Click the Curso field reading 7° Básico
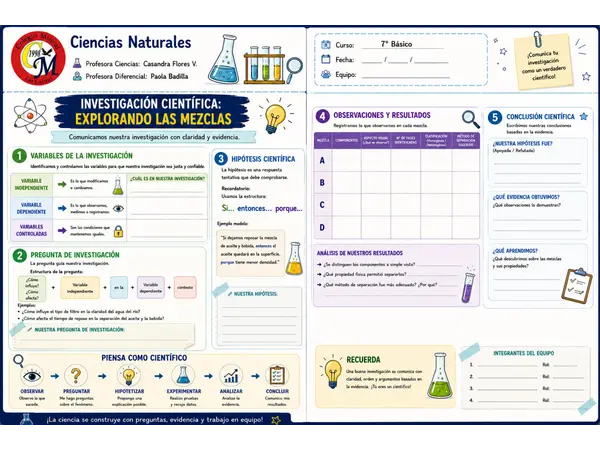 (x=403, y=44)
